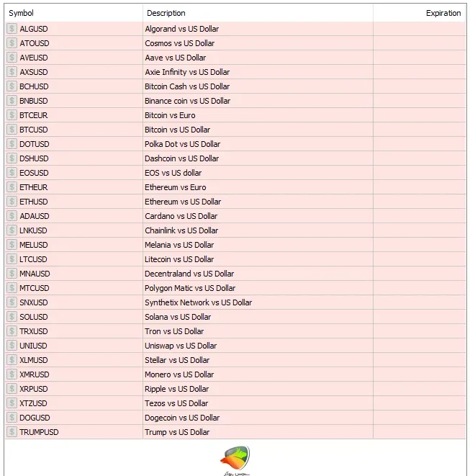470x476 pixels.
Task: Click the dollar icon next to BTCUSD
Action: [12, 130]
